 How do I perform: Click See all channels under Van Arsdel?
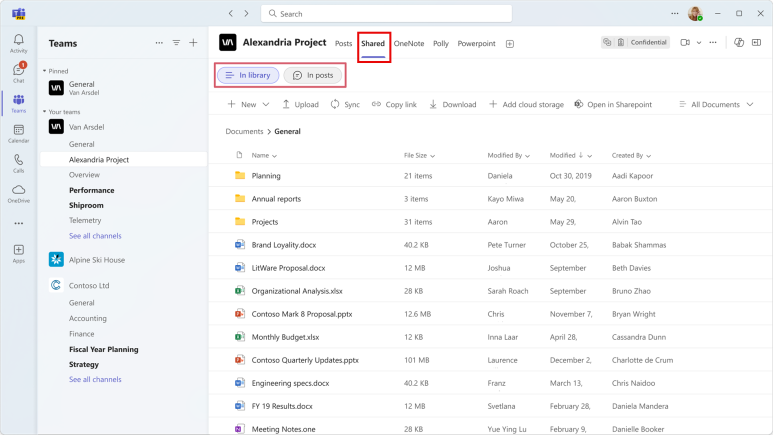click(95, 235)
